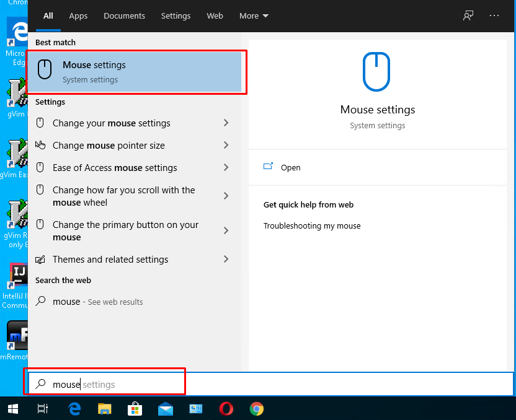Click the icon beside Change how far you scroll

pyautogui.click(x=40, y=190)
